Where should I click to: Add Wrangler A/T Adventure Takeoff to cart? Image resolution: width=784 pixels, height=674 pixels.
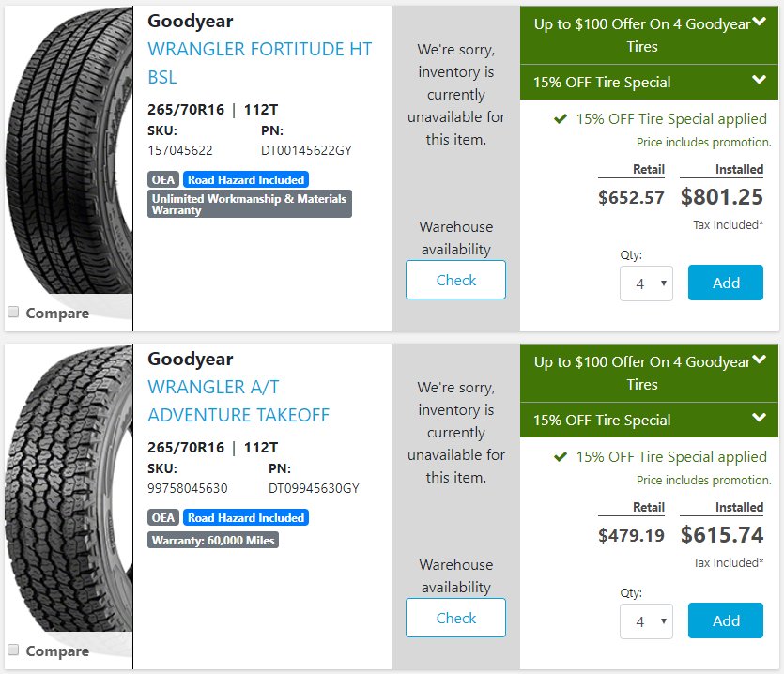tap(726, 620)
